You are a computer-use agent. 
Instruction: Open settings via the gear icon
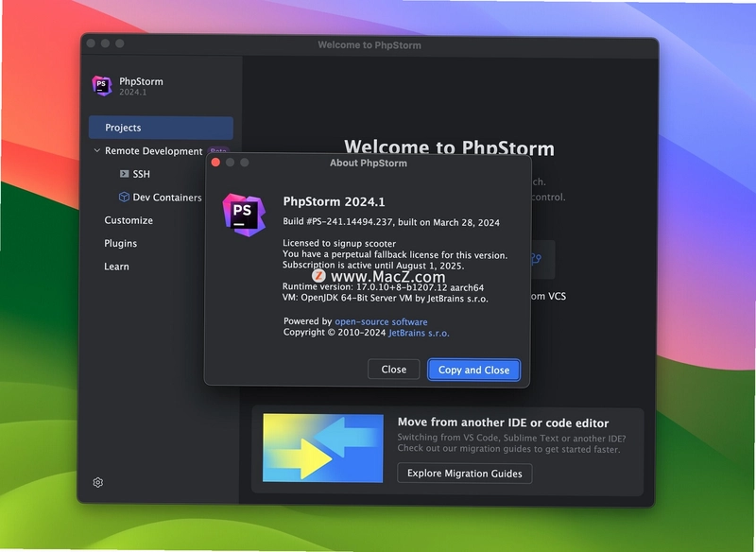(98, 482)
